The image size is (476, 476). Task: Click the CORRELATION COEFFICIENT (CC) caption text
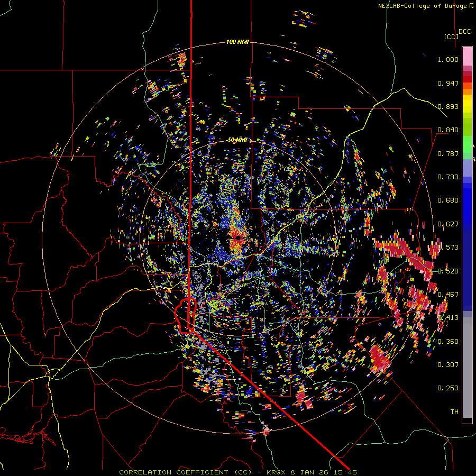(x=185, y=472)
